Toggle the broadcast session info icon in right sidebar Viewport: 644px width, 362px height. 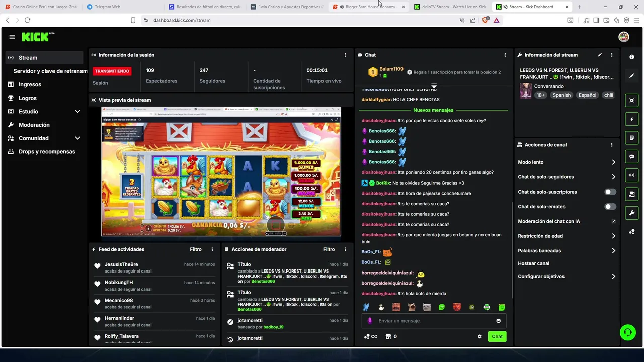[632, 175]
